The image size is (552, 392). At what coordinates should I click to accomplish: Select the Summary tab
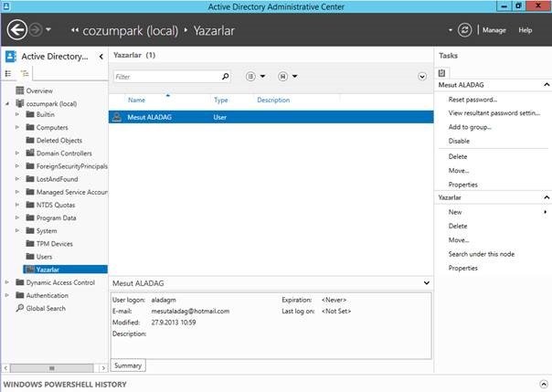(x=128, y=366)
